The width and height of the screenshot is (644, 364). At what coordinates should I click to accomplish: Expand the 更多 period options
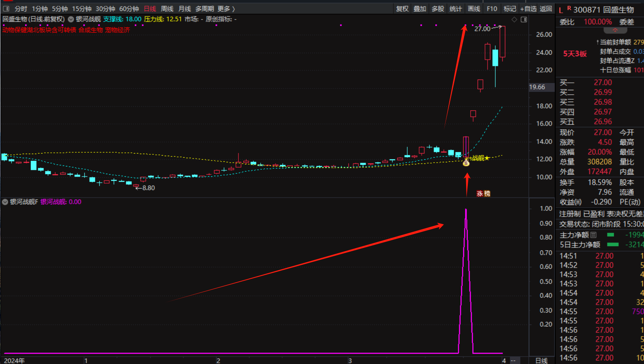pos(226,9)
